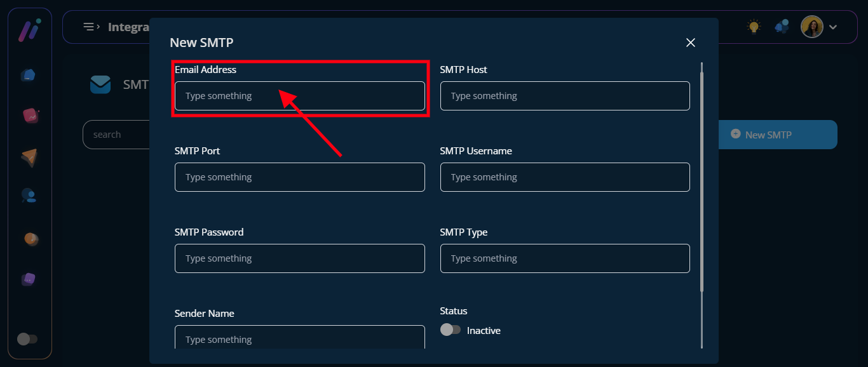Open the blue user search sidebar icon
Screen dimensions: 868x367
(29, 196)
